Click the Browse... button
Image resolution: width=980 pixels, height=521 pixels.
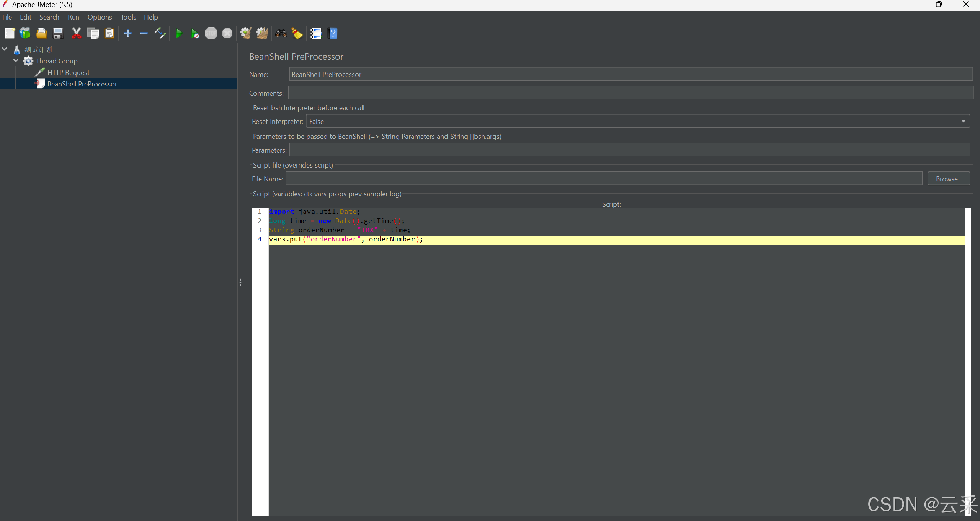(949, 179)
